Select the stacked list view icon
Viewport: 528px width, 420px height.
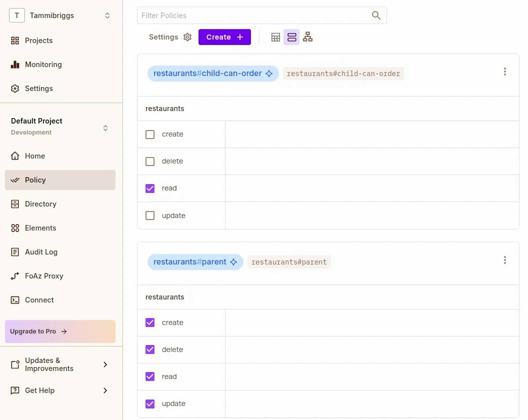(291, 37)
